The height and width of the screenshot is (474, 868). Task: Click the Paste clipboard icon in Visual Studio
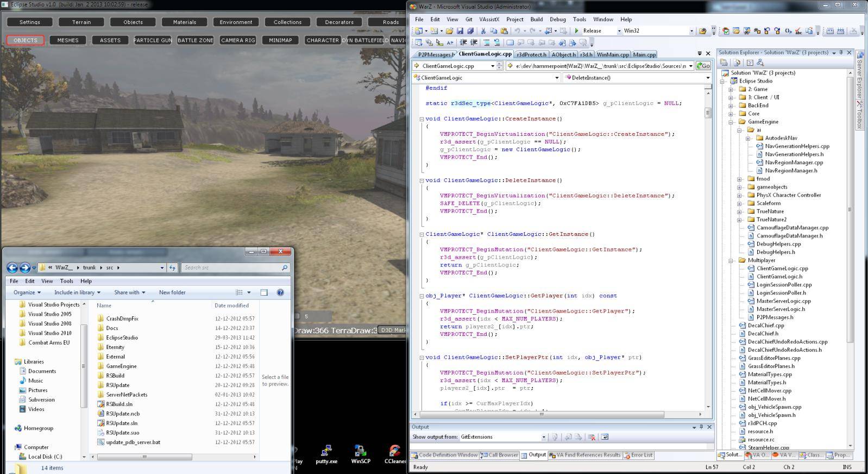[x=504, y=31]
